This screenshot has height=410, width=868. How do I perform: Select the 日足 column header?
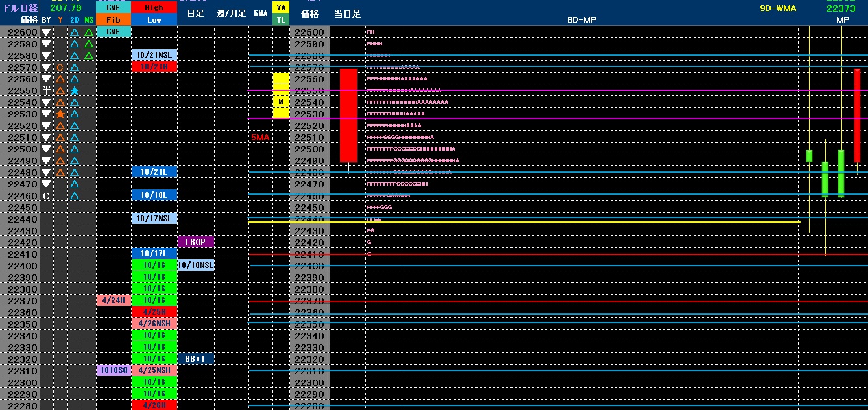pyautogui.click(x=195, y=14)
